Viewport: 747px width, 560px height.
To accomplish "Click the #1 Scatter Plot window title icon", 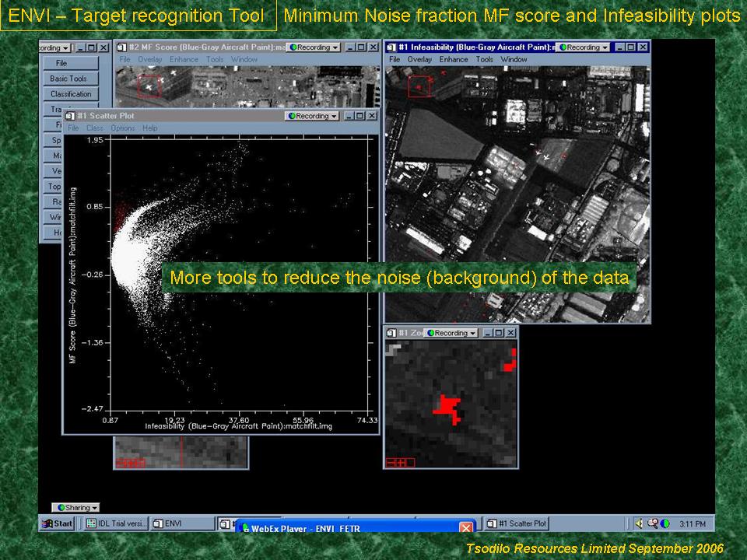I will coord(70,116).
